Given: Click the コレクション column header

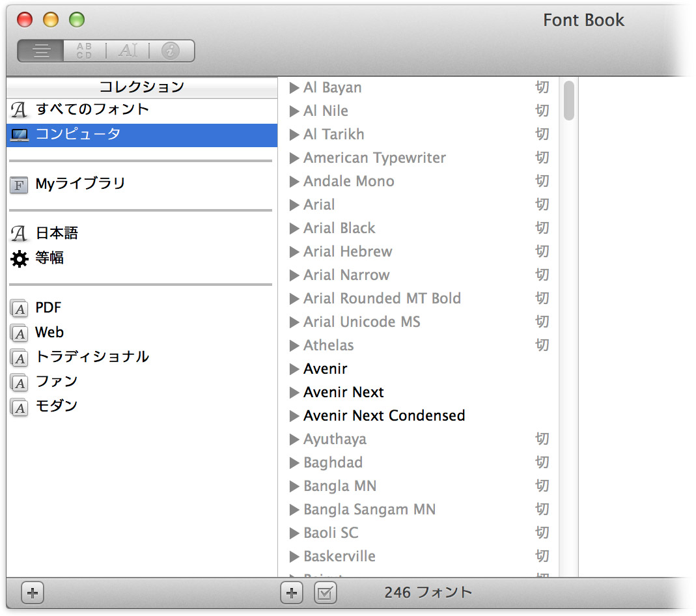Looking at the screenshot, I should [142, 87].
